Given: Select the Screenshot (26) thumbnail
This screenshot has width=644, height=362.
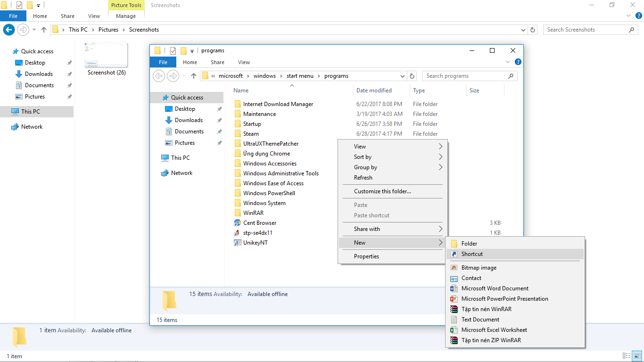Looking at the screenshot, I should pos(106,56).
